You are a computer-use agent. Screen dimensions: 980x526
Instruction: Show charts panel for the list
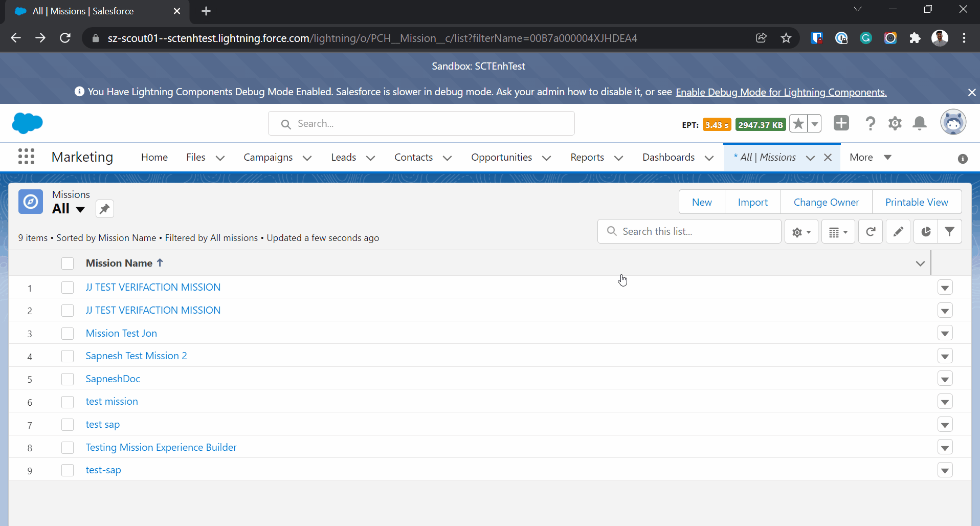coord(925,232)
